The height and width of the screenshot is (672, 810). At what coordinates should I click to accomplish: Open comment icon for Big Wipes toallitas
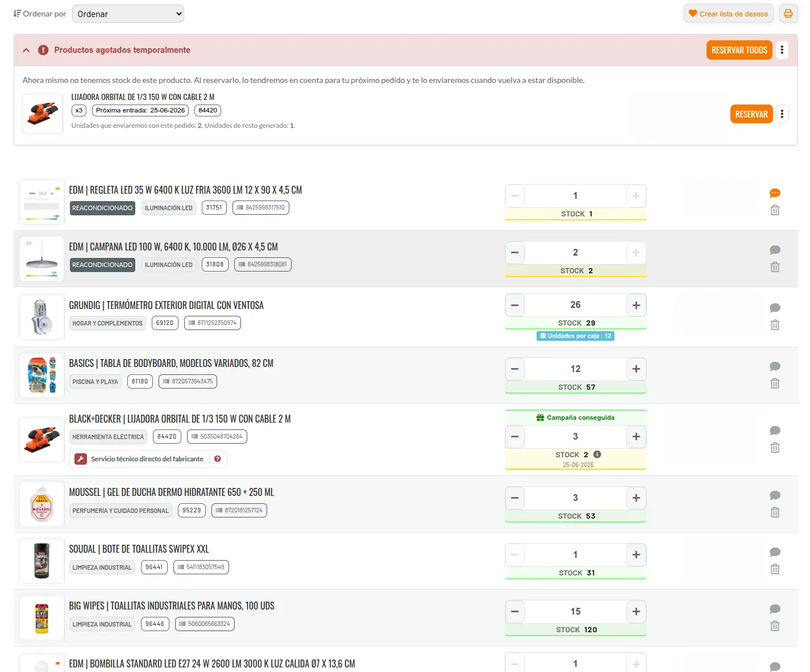775,609
